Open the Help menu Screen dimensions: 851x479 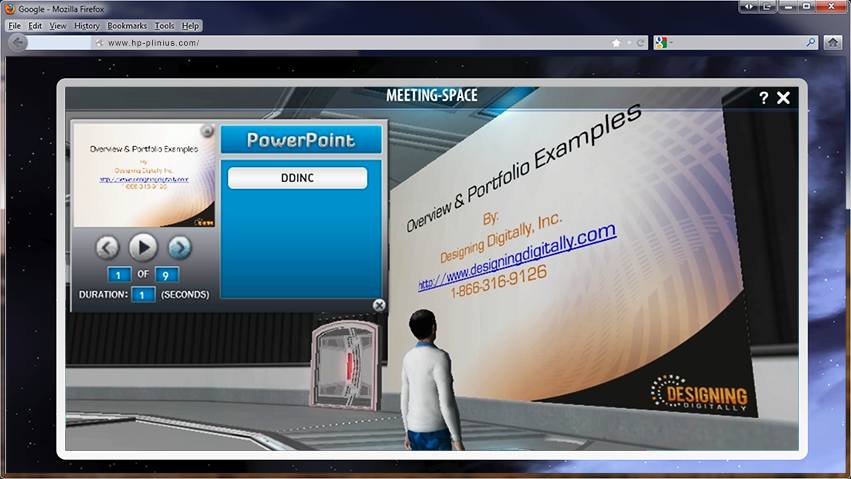click(190, 25)
